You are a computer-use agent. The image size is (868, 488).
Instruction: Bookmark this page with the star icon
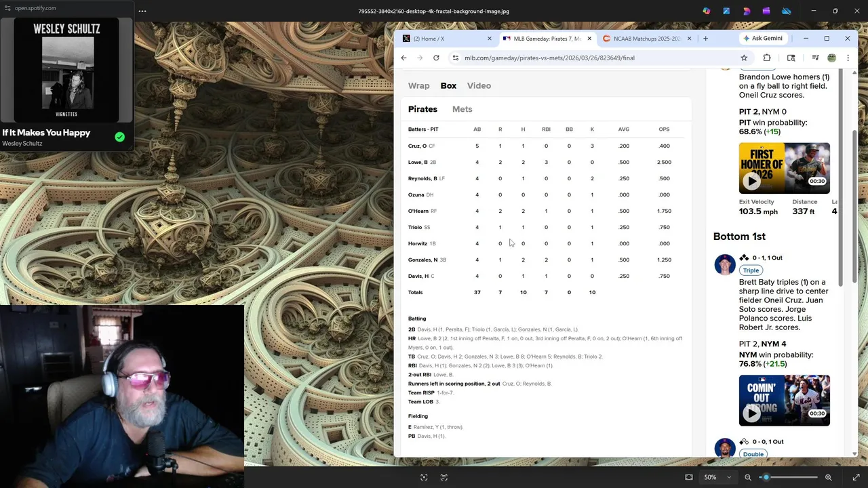[744, 58]
